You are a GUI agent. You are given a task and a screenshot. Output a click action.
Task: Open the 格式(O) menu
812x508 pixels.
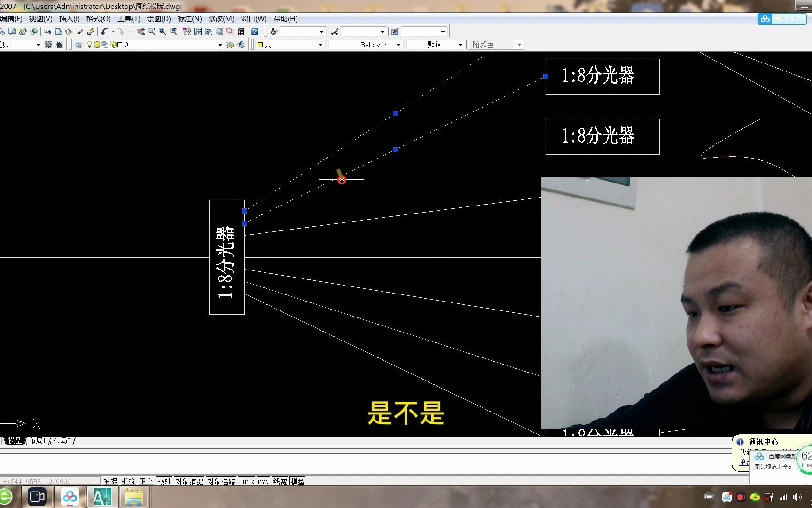coord(98,19)
